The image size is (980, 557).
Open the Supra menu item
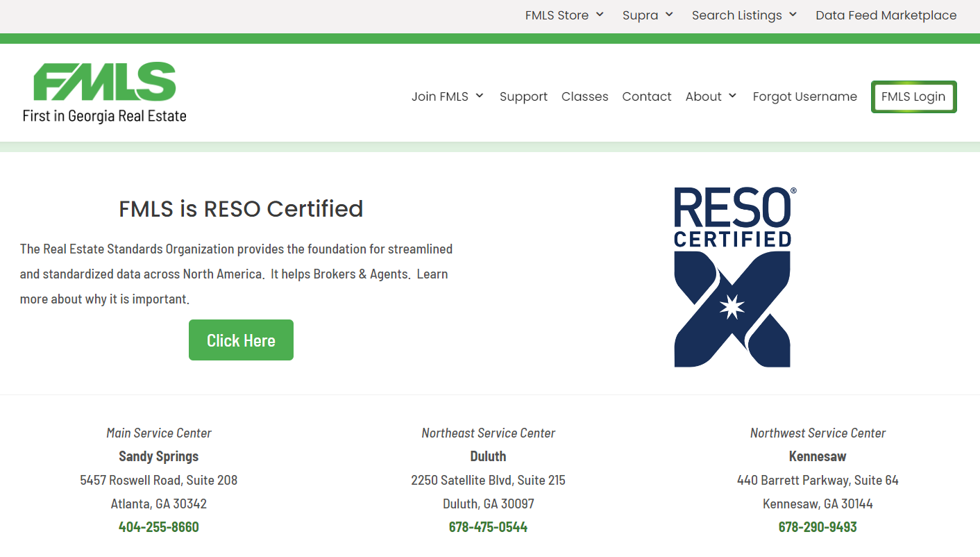click(640, 15)
